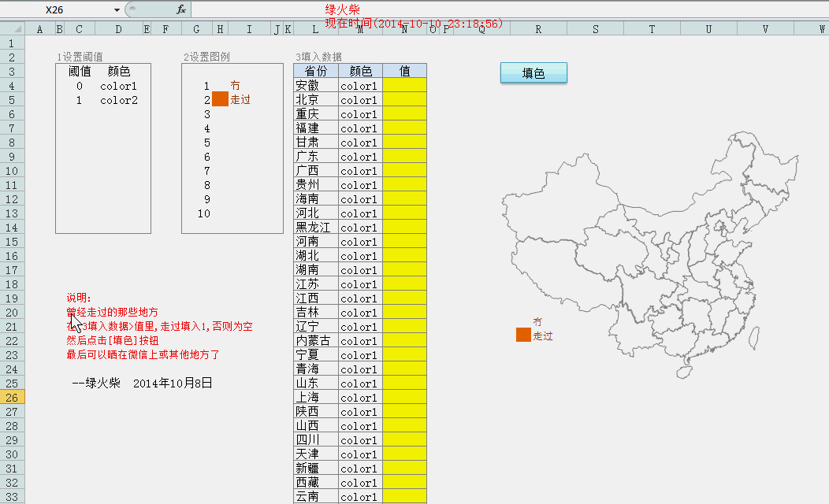Click the color1 cell in 青海 row

tap(361, 369)
